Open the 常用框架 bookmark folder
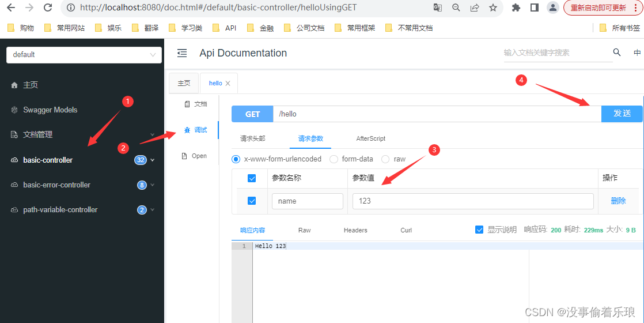The width and height of the screenshot is (644, 323). pyautogui.click(x=355, y=28)
